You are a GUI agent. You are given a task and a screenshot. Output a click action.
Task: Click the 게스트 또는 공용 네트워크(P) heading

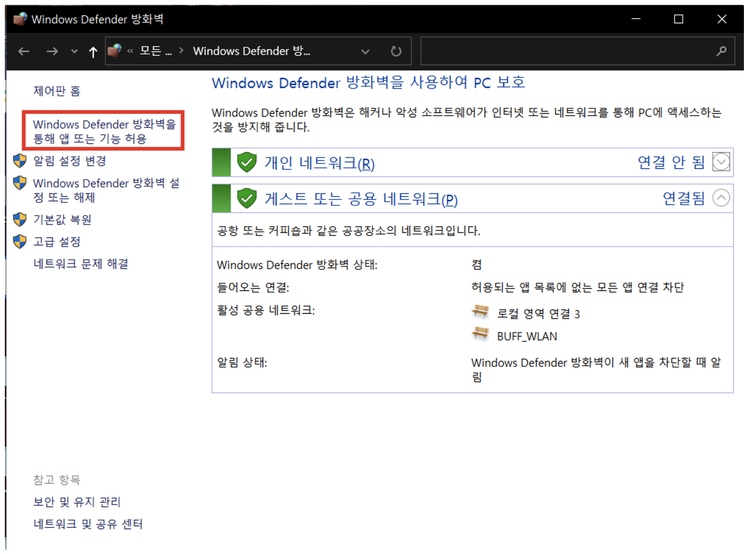click(361, 199)
